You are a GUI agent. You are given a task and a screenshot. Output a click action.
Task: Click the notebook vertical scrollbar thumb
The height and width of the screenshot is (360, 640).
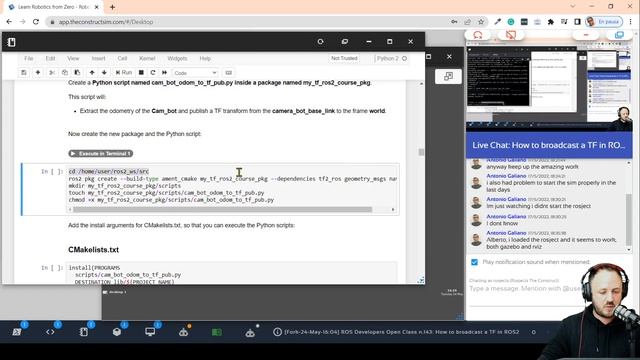(421, 152)
